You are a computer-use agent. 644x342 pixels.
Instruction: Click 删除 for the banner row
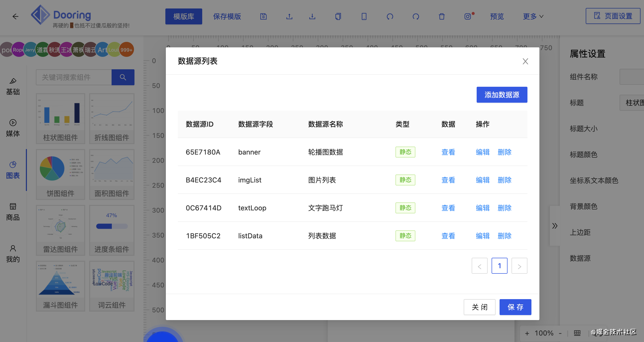click(505, 152)
